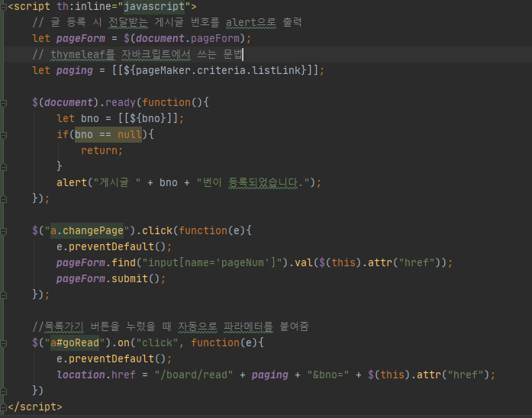Click 'paging' in the location.href line
The width and height of the screenshot is (532, 418).
(269, 375)
